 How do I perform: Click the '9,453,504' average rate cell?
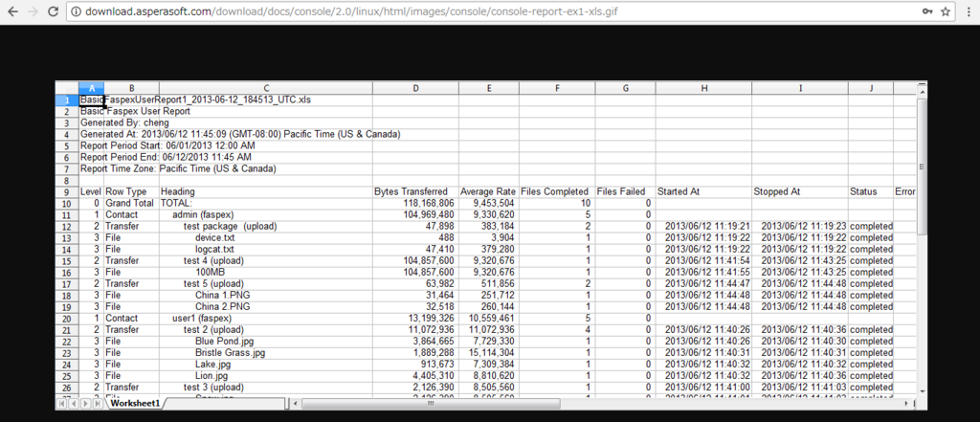[489, 203]
